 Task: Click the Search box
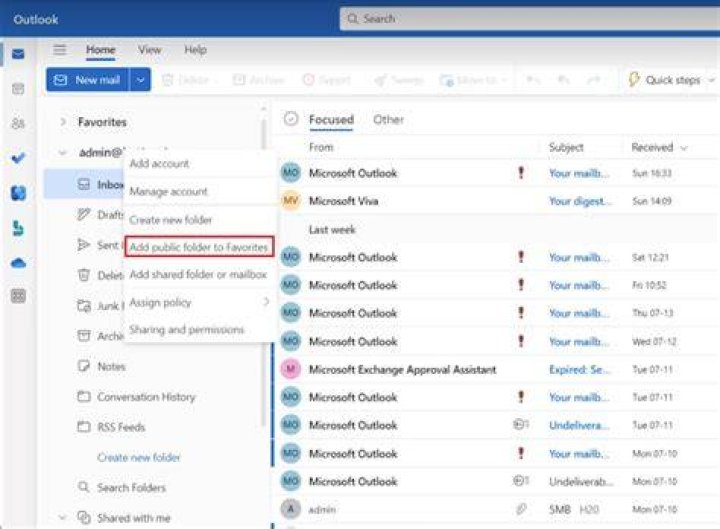(530, 19)
